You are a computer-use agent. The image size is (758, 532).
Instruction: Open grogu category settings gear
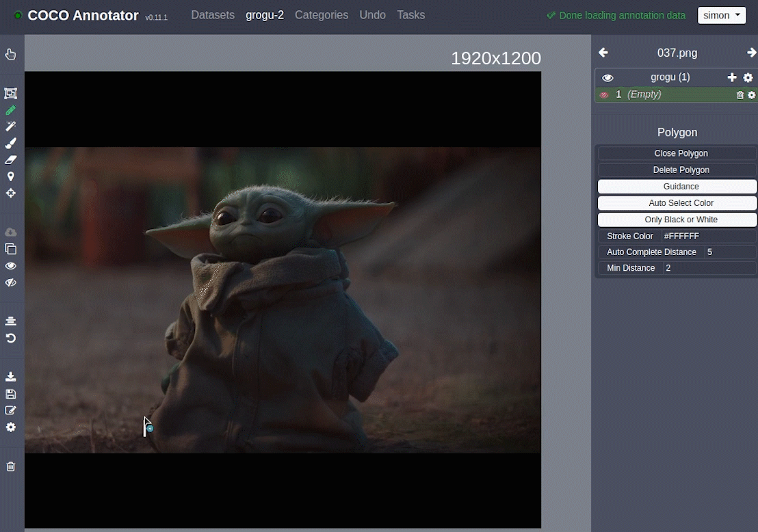coord(748,78)
